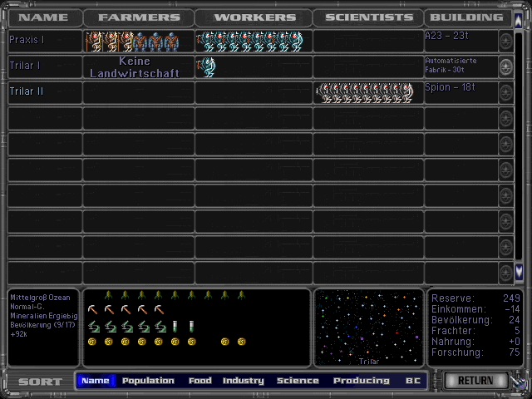Open Spion - 18t build entry
This screenshot has height=399, width=532.
pos(461,91)
